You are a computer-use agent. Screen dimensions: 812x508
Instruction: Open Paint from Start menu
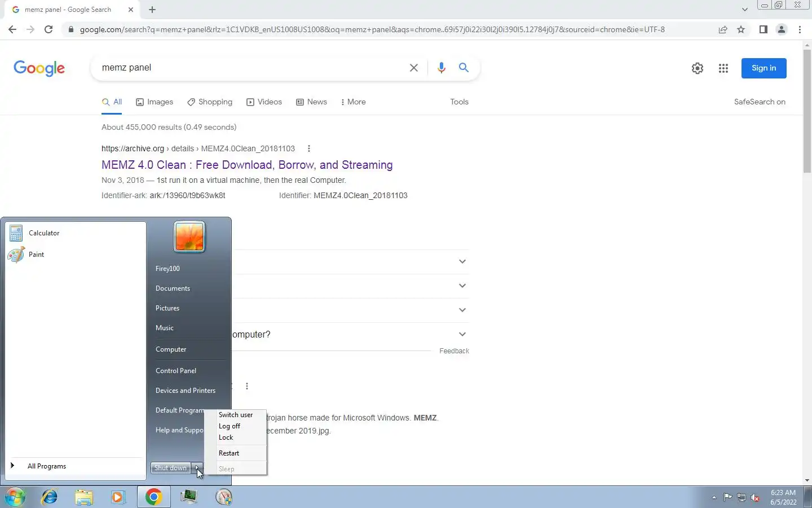coord(76,254)
